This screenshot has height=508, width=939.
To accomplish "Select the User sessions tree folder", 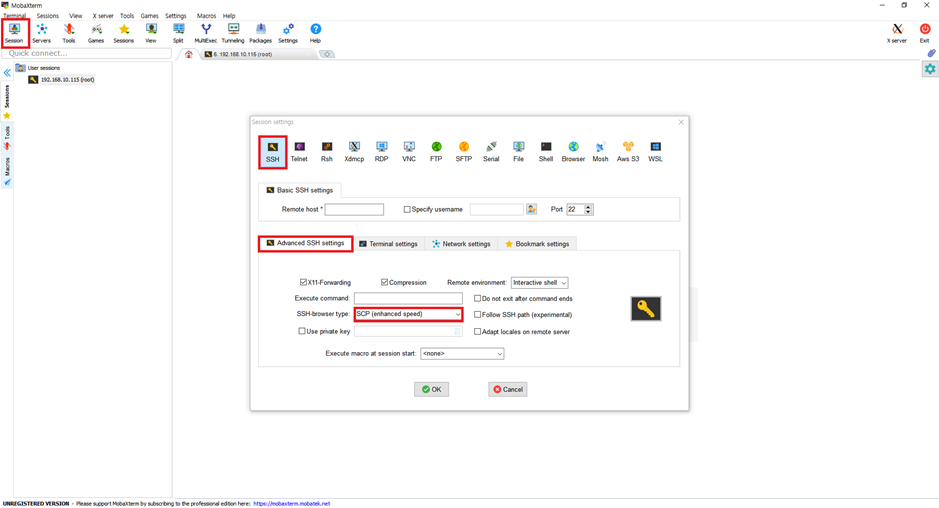I will [x=38, y=68].
